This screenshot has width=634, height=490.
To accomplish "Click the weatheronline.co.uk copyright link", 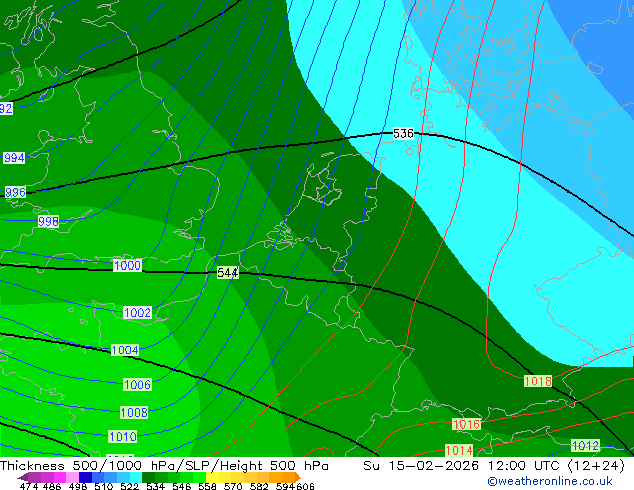I will pyautogui.click(x=550, y=481).
